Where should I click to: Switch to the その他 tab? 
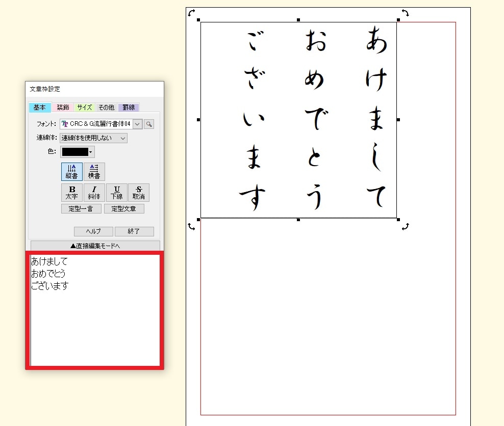point(107,107)
